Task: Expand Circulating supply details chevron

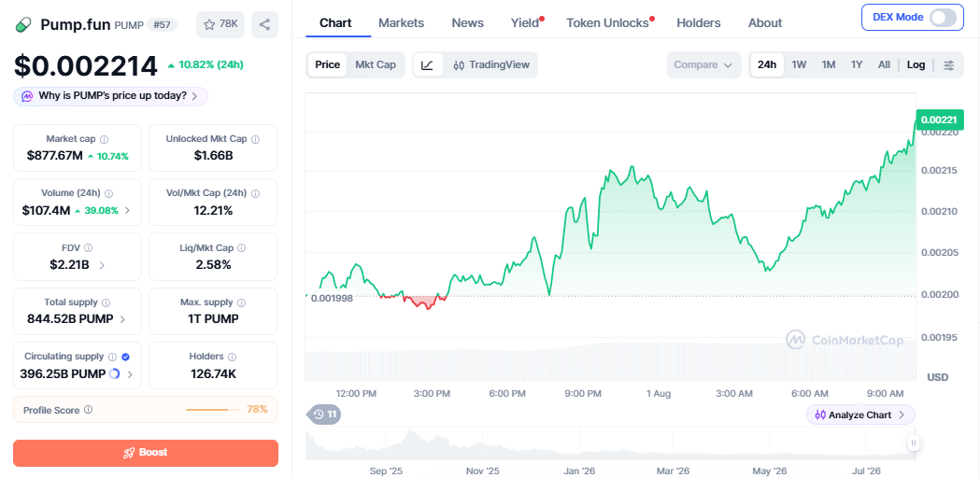Action: 130,374
